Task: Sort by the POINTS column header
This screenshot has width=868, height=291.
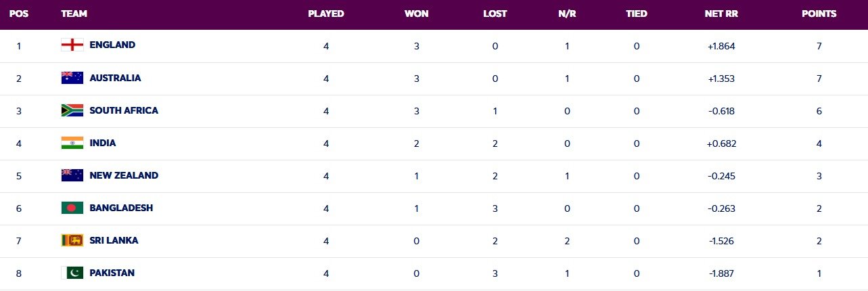Action: pyautogui.click(x=819, y=14)
